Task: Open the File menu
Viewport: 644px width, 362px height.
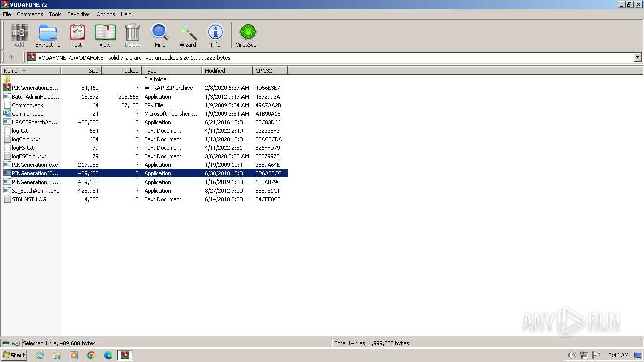Action: point(7,14)
